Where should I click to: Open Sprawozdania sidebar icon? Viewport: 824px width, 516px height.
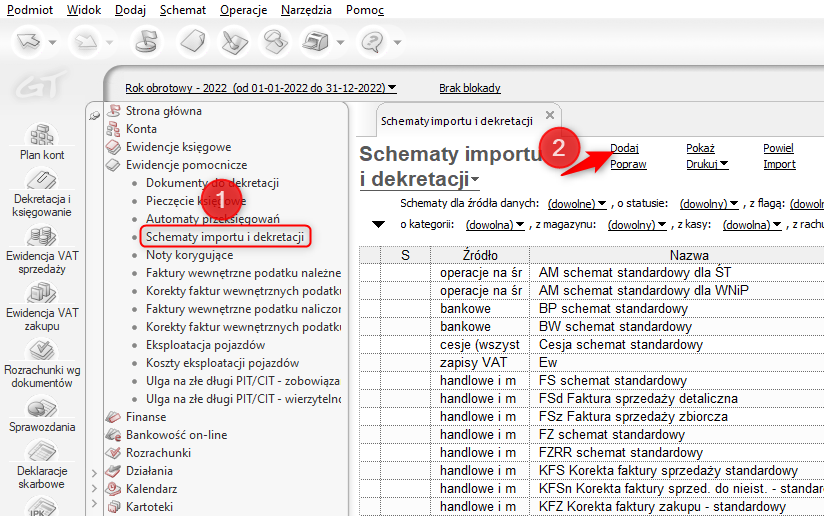coord(42,408)
